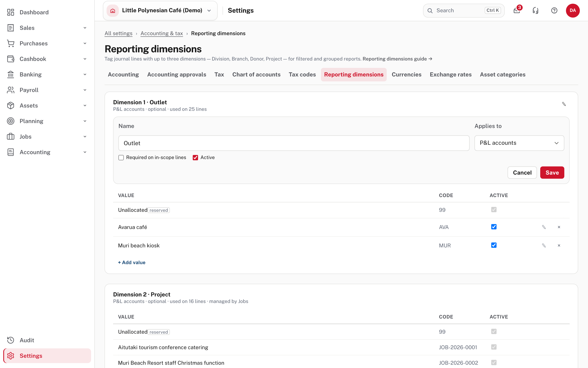
Task: Click the Name input field containing Outlet
Action: 294,143
